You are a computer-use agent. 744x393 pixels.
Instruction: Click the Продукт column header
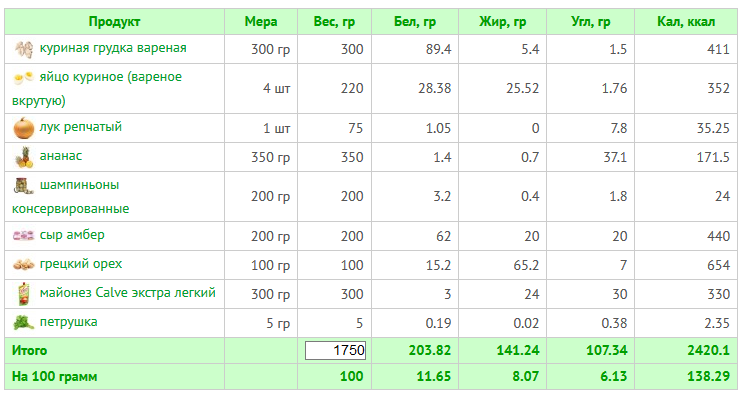click(x=114, y=22)
